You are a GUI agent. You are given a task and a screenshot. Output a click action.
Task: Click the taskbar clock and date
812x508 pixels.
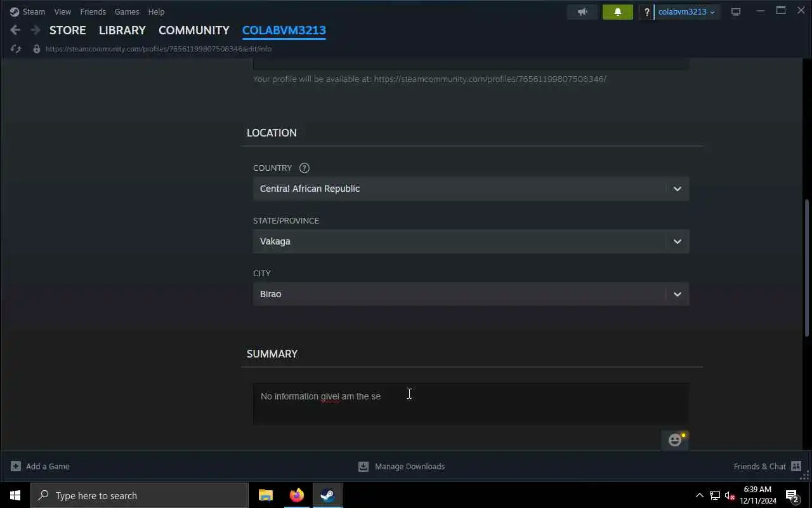tap(757, 495)
